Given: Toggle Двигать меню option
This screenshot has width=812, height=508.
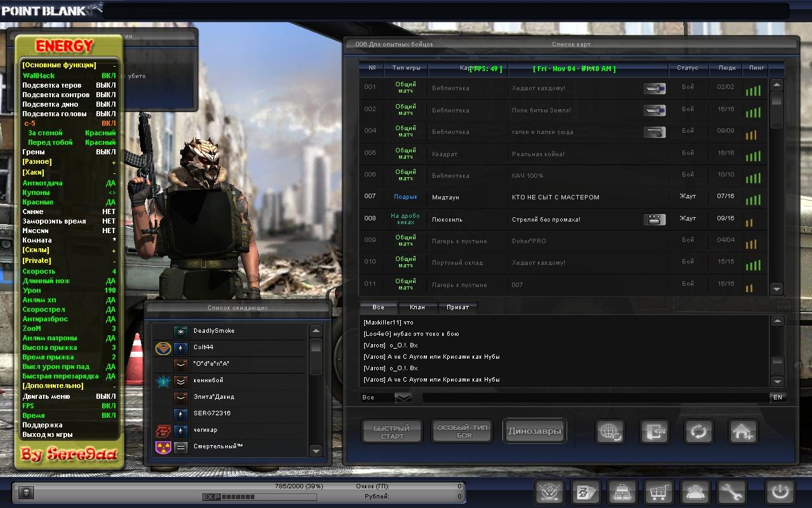Looking at the screenshot, I should [x=69, y=396].
